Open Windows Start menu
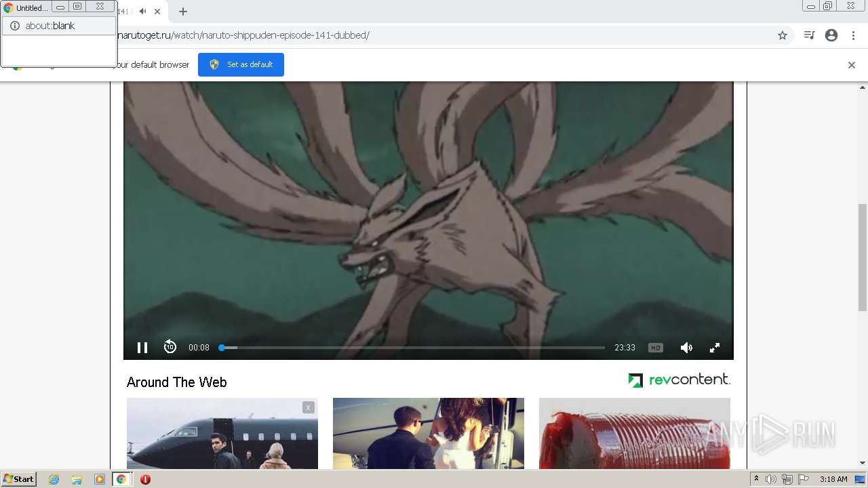This screenshot has height=488, width=868. click(19, 479)
